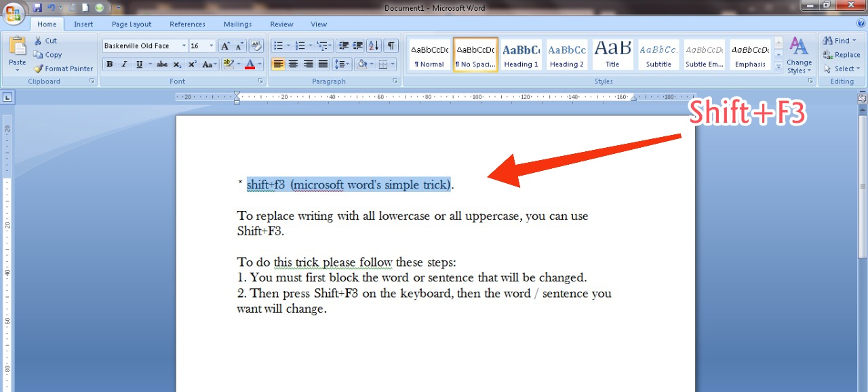Save document via Quick Access floppy icon
Viewport: 868px width, 392px height.
37,8
